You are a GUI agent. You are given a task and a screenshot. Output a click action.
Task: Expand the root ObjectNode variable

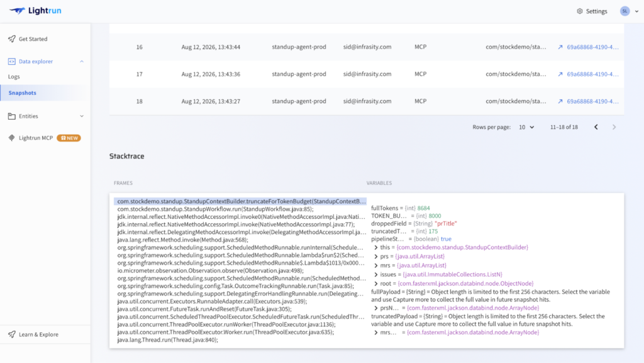[376, 284]
